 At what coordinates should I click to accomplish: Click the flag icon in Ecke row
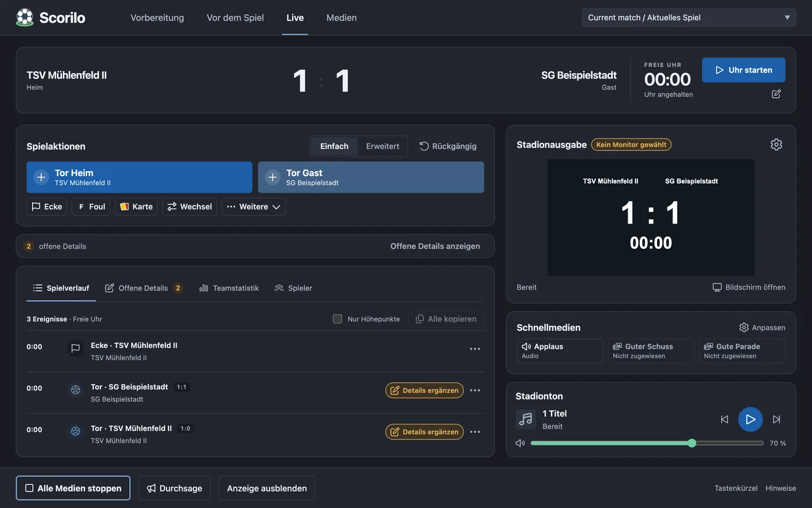click(x=76, y=348)
